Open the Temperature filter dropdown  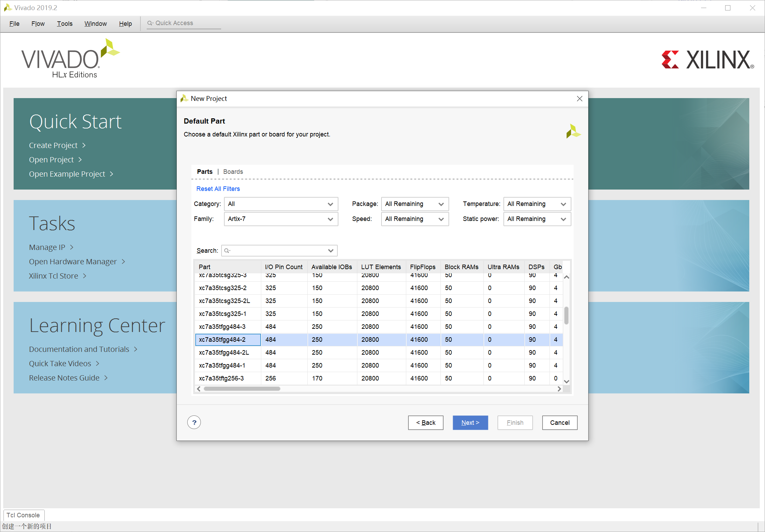point(537,204)
